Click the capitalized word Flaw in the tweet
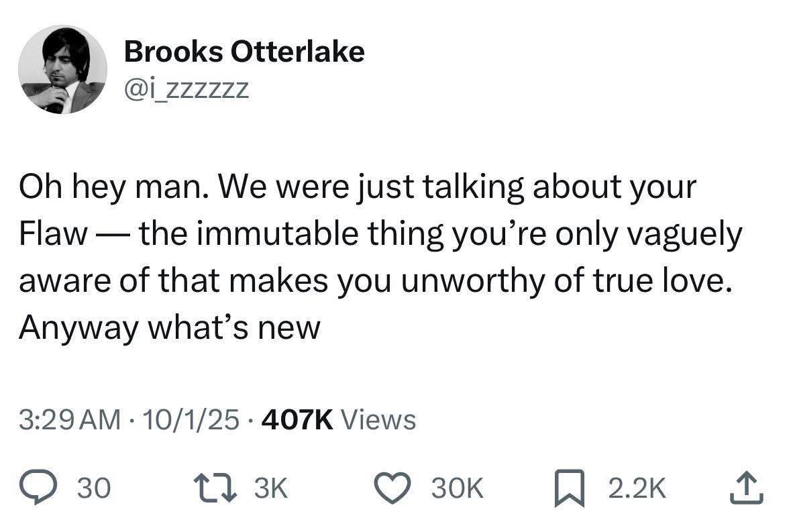This screenshot has width=791, height=532. [52, 234]
